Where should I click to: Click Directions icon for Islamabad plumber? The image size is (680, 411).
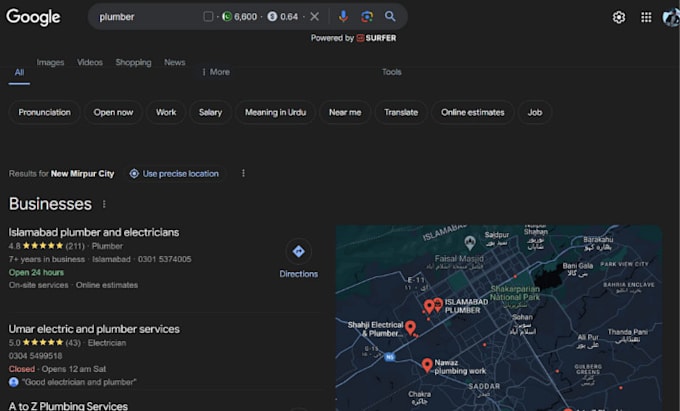298,251
